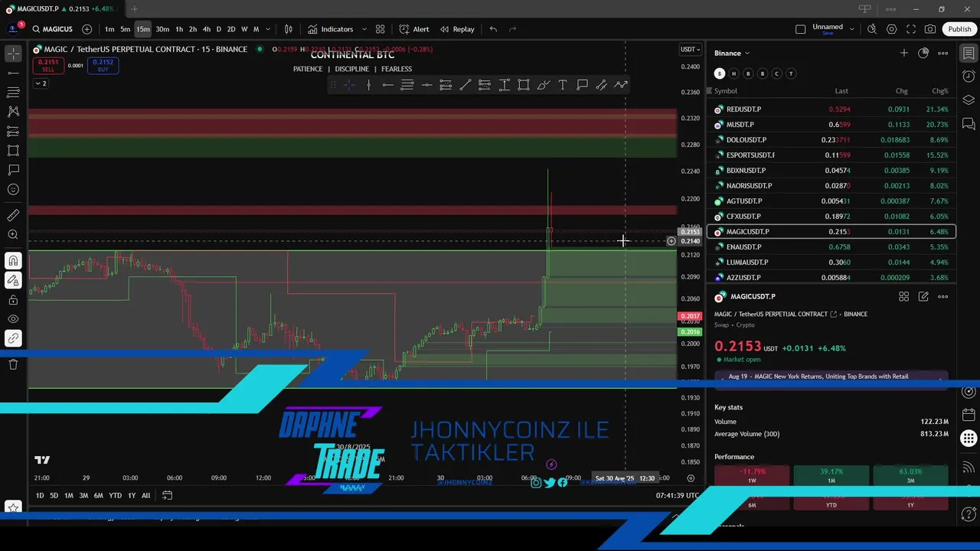Open MAGICUSDT.P details three-dots menu
Image resolution: width=980 pixels, height=551 pixels.
click(x=943, y=296)
